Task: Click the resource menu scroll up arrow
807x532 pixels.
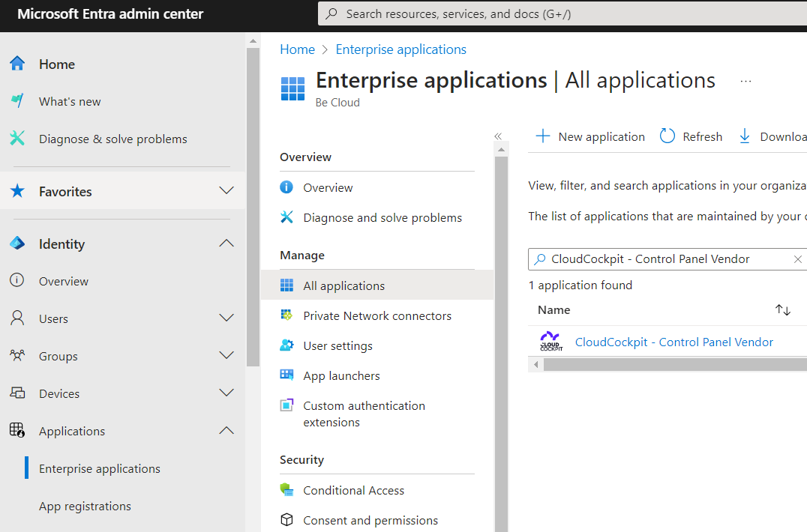Action: click(x=501, y=150)
